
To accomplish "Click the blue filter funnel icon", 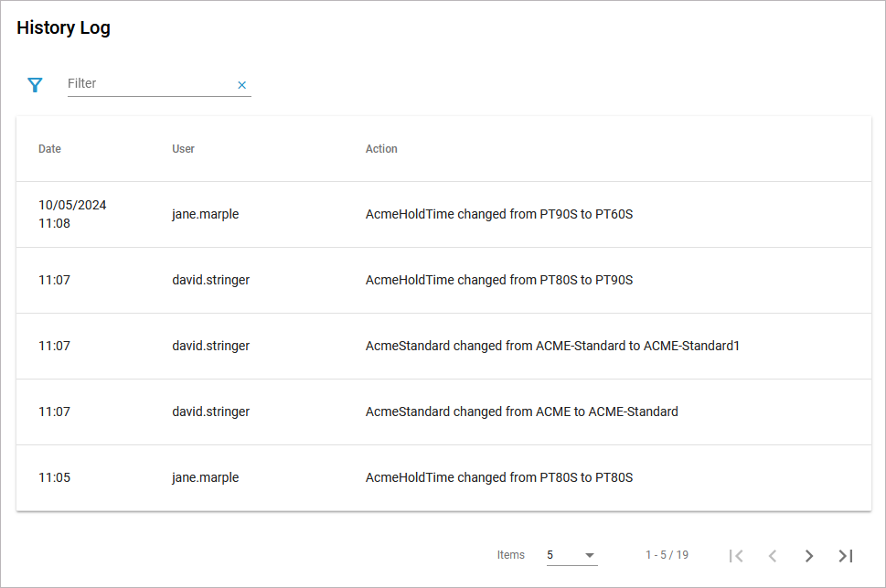I will point(35,85).
